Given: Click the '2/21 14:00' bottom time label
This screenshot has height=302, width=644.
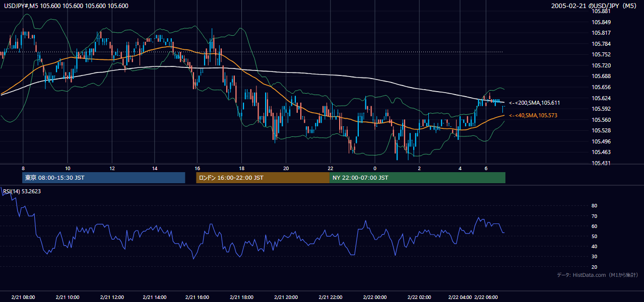Looking at the screenshot, I should click(155, 297).
